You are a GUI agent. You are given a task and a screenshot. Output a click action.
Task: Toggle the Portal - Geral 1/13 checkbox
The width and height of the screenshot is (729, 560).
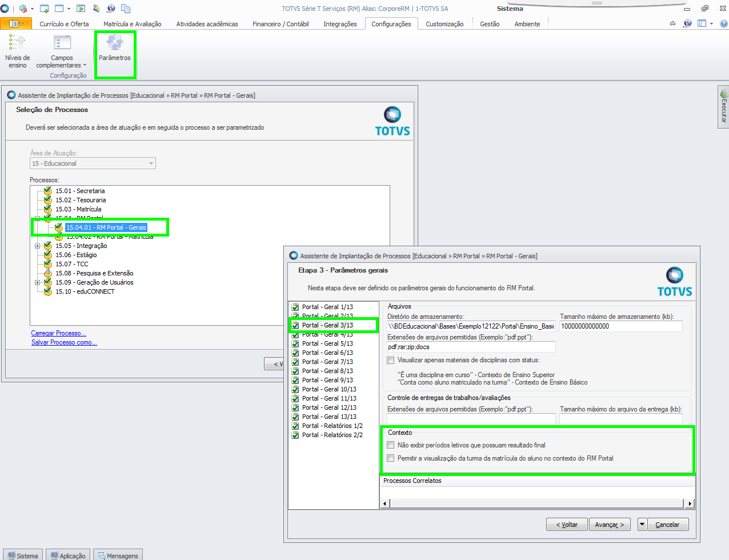(x=295, y=307)
